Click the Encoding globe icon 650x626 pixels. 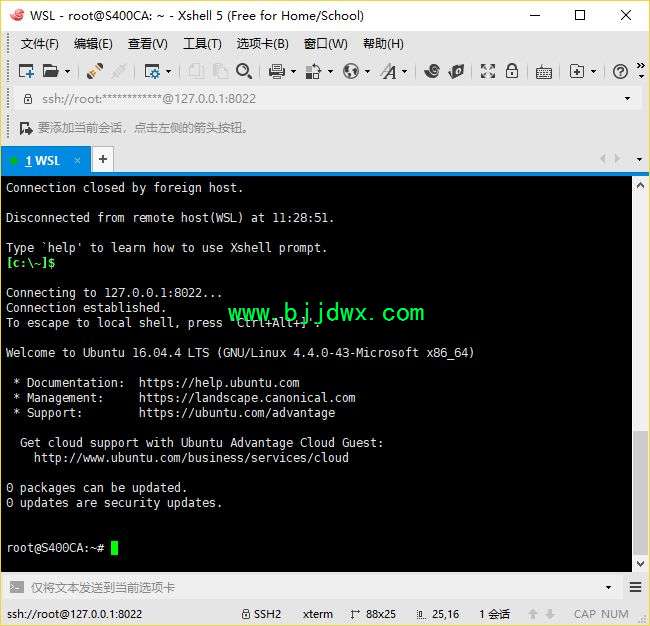click(x=351, y=71)
